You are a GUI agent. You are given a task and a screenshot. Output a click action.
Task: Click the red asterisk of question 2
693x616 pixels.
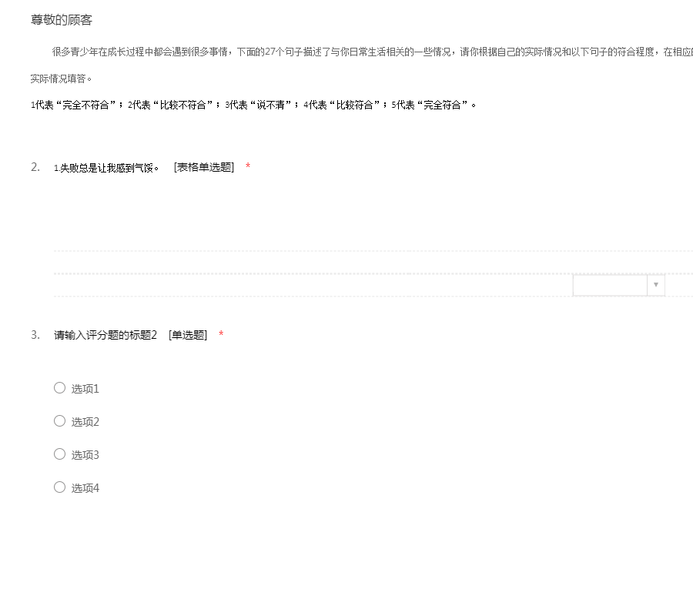pos(248,167)
